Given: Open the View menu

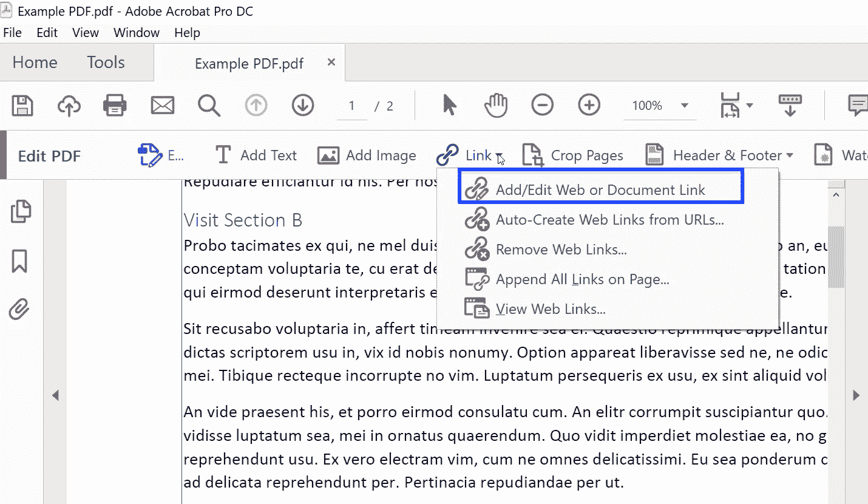Looking at the screenshot, I should point(84,32).
